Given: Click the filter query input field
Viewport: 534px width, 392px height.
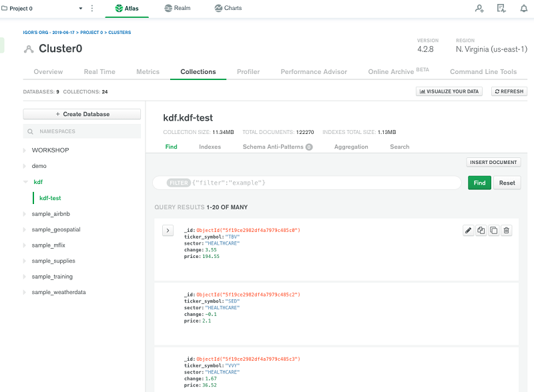Looking at the screenshot, I should [x=307, y=183].
